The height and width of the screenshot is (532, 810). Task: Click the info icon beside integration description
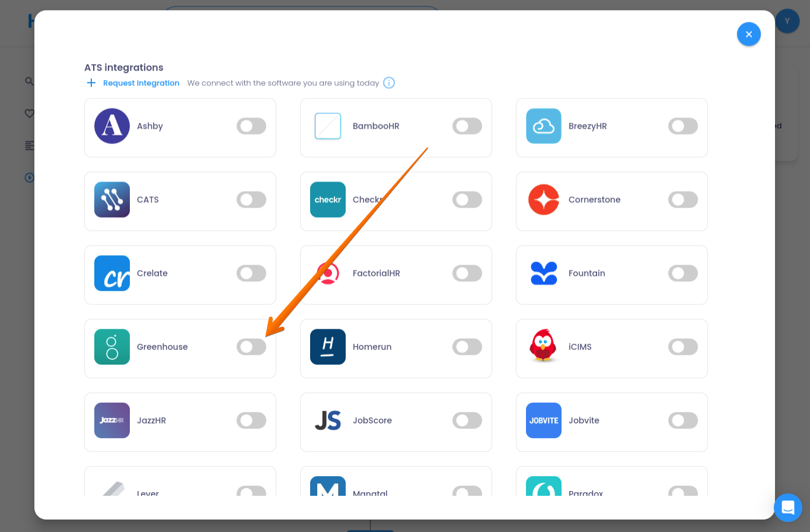click(389, 83)
